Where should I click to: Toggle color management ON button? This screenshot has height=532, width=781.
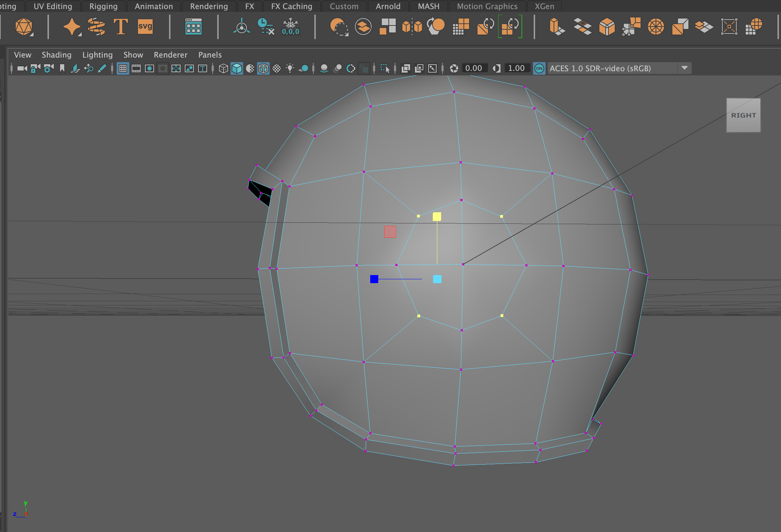(x=539, y=68)
